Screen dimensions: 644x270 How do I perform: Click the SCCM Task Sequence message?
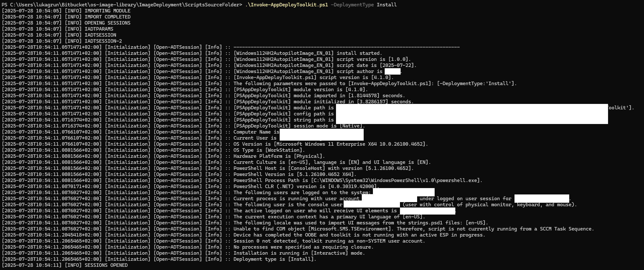coord(413,229)
